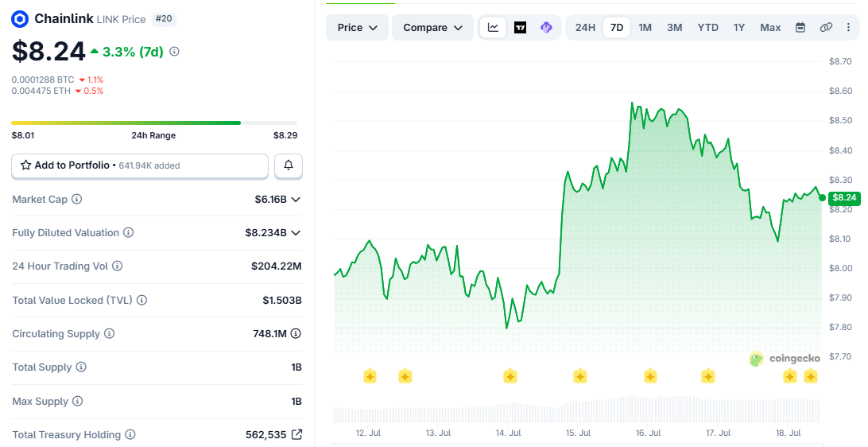
Task: Open the external link icon beside 562,535
Action: (x=296, y=434)
